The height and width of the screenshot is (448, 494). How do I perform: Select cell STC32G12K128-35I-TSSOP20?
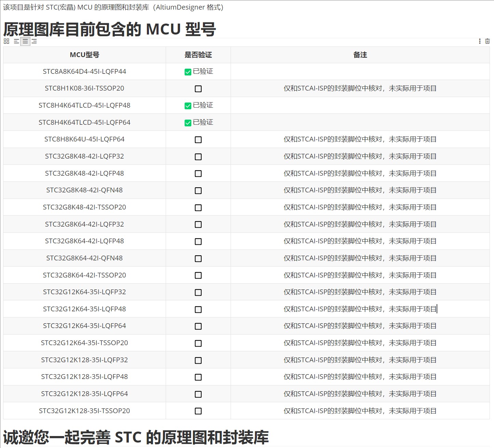84,411
